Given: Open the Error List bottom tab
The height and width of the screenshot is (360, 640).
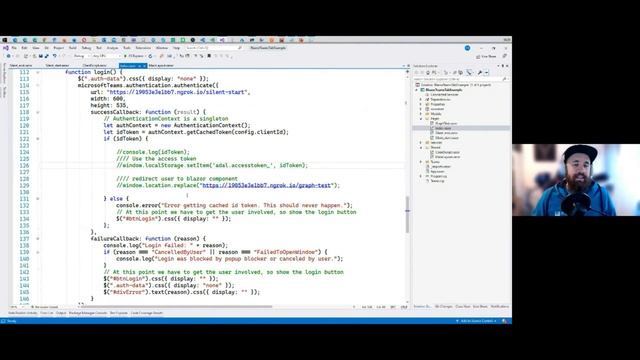Looking at the screenshot, I should [47, 313].
